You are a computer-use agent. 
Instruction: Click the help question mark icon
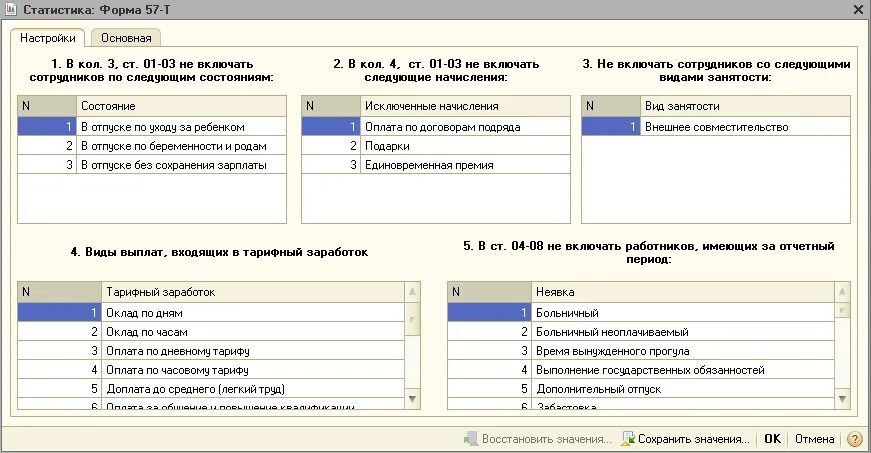[x=855, y=439]
